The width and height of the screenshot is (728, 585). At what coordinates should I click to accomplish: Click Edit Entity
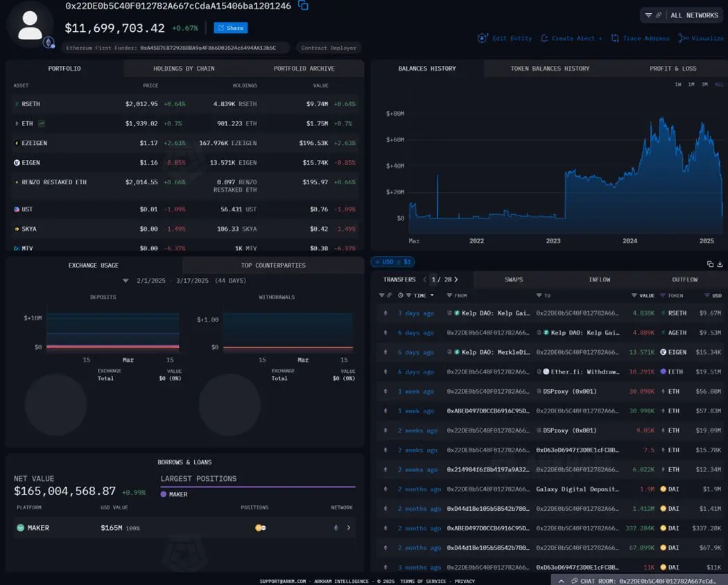click(x=505, y=39)
